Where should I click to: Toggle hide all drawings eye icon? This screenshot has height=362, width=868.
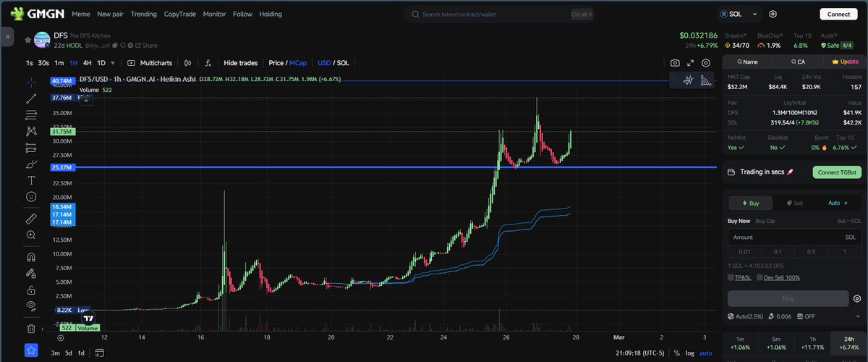point(31,306)
